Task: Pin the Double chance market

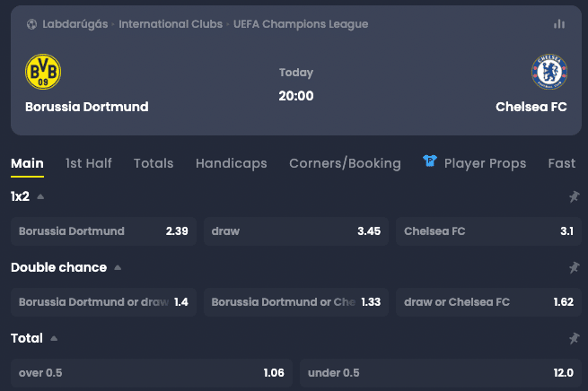Action: click(574, 267)
